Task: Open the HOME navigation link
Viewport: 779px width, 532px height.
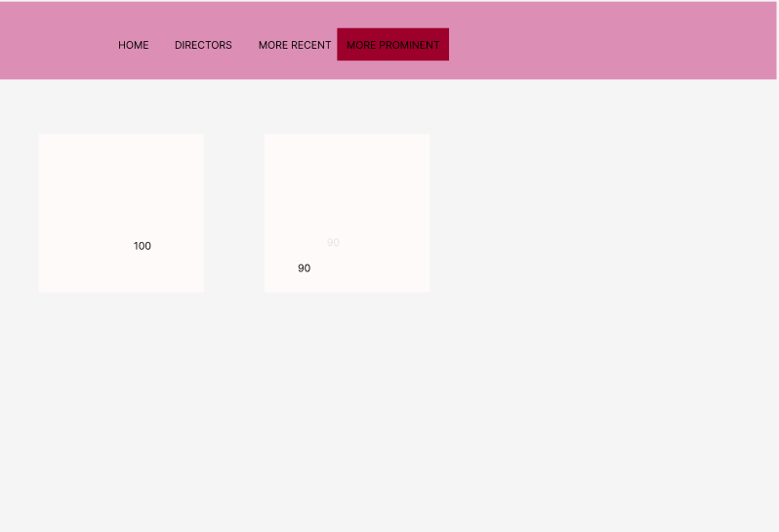Action: pos(133,45)
